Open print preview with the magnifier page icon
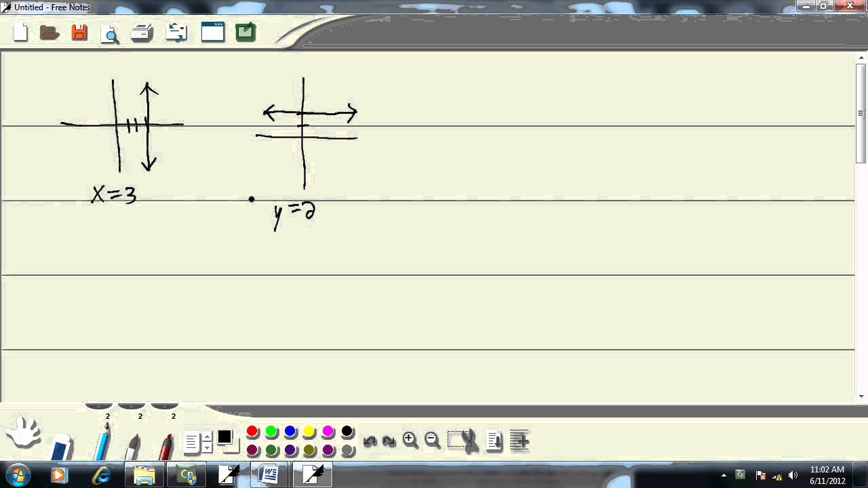Viewport: 868px width, 488px height. coord(110,33)
